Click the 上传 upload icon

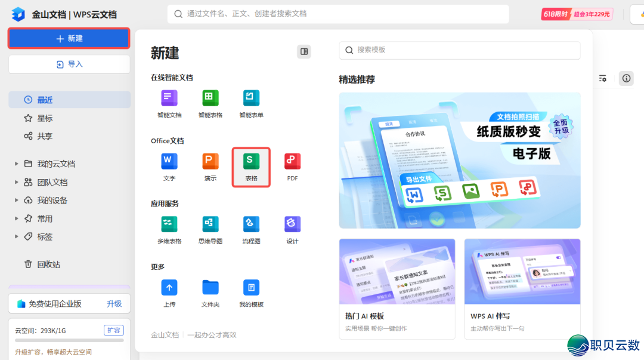tap(169, 287)
